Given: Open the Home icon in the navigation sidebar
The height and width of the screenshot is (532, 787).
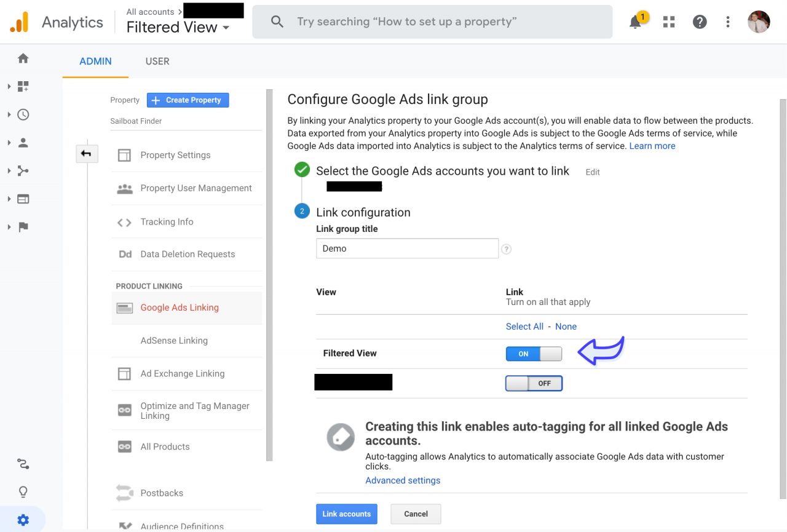Looking at the screenshot, I should (23, 58).
